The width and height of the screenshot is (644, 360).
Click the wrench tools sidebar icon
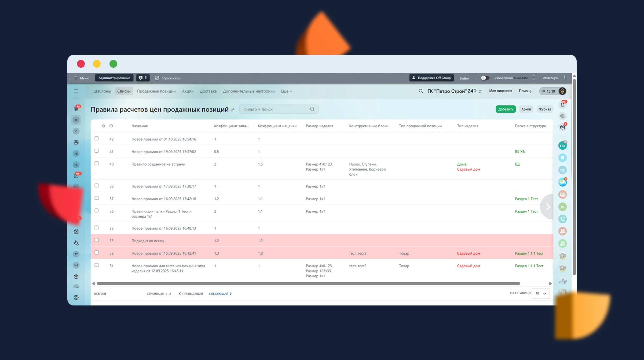[76, 243]
